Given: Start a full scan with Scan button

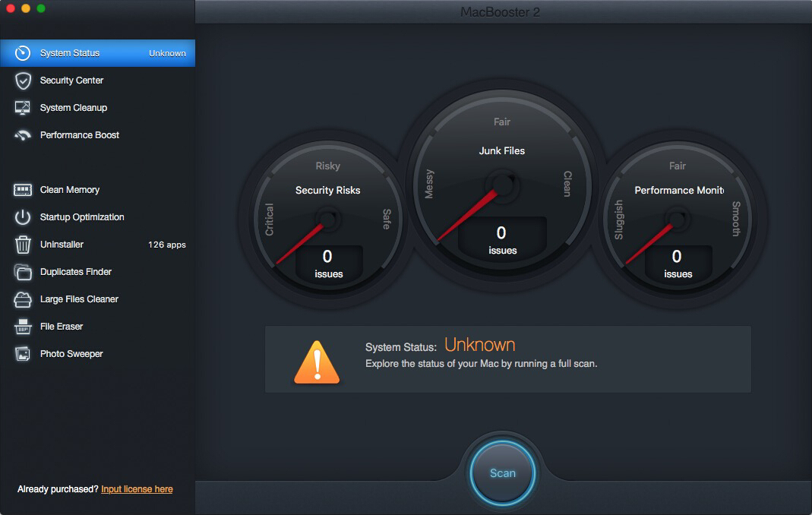Looking at the screenshot, I should (x=502, y=473).
